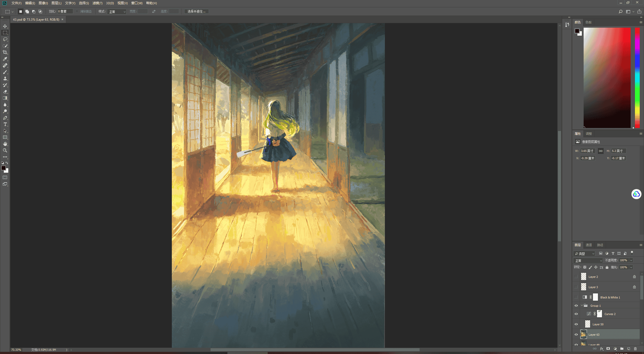This screenshot has height=354, width=644.
Task: Select the Lasso tool
Action: [x=5, y=39]
